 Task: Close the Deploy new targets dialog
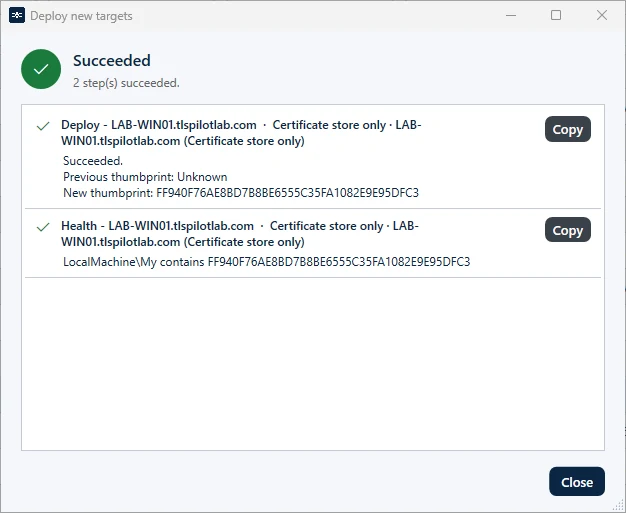click(x=577, y=482)
